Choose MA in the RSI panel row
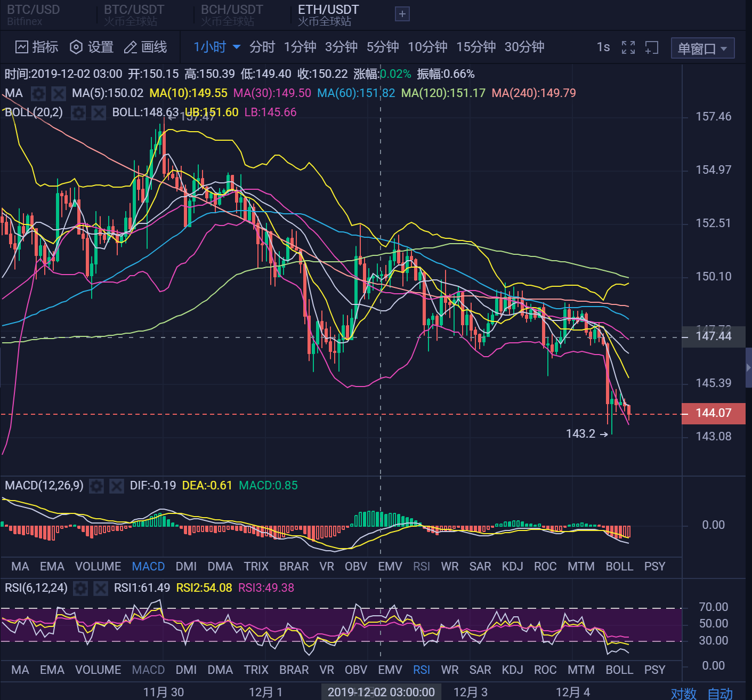This screenshot has height=700, width=752. coord(20,670)
